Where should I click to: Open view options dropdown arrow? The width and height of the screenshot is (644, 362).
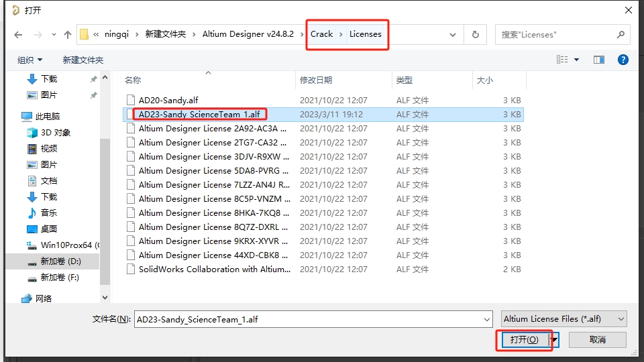(x=577, y=60)
